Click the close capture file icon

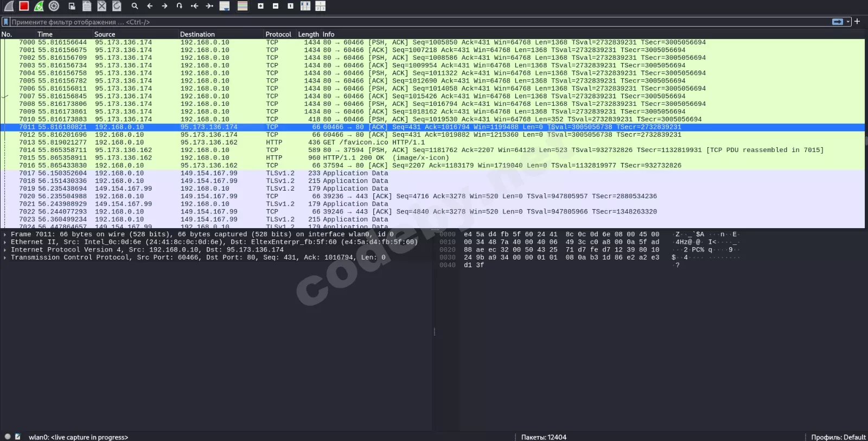(x=102, y=6)
